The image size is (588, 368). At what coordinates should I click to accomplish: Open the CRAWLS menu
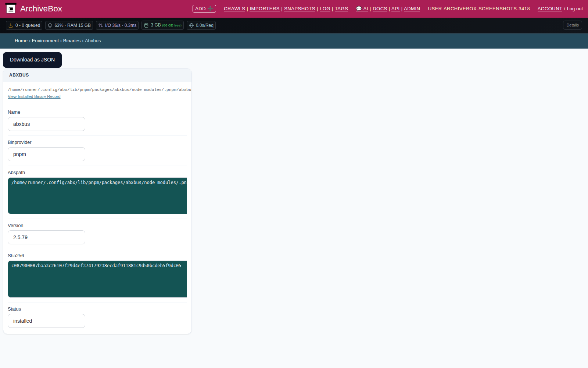[234, 8]
